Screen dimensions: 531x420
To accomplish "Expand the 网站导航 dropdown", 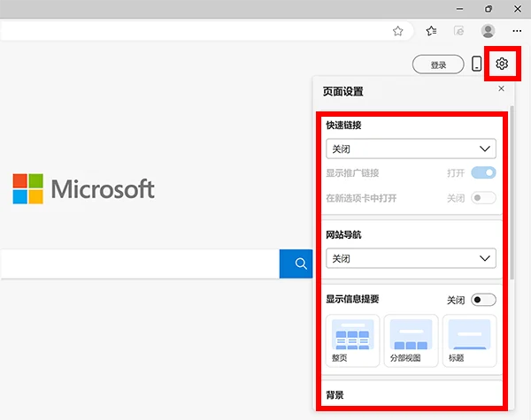I will tap(411, 258).
